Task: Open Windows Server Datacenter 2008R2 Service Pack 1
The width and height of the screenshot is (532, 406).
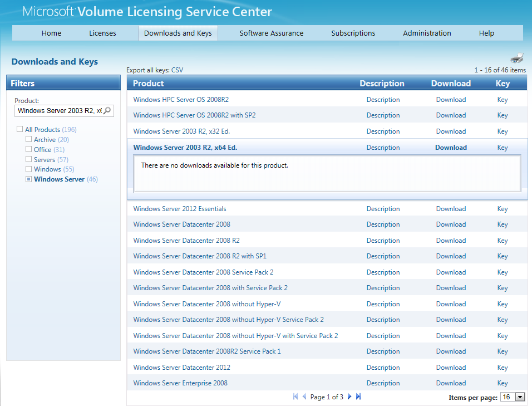Action: pos(207,351)
